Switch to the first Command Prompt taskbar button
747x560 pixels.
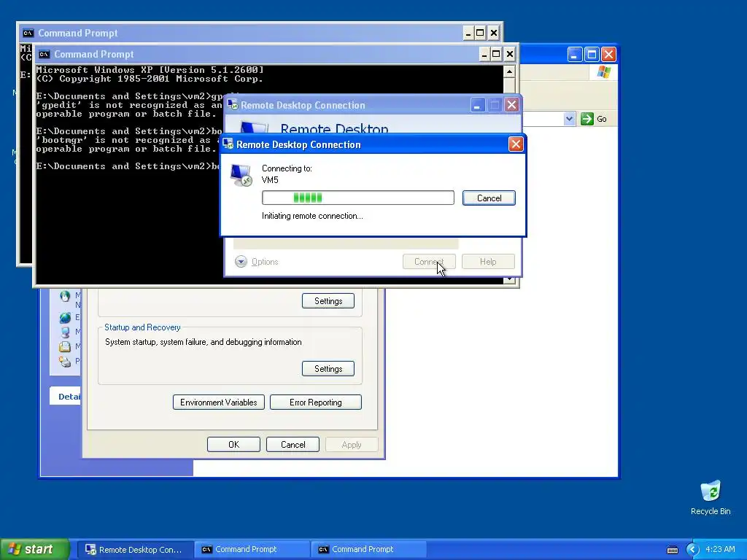pos(251,550)
